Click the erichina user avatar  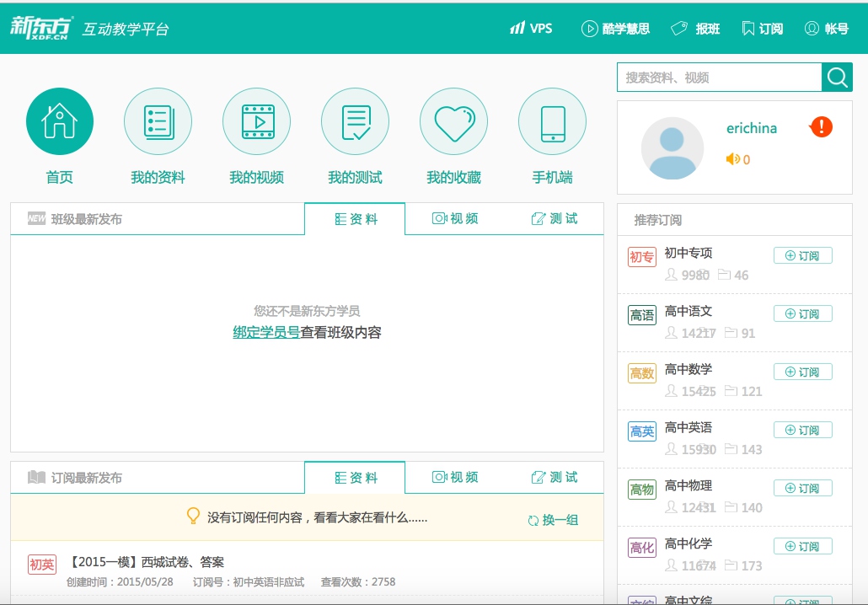coord(672,148)
